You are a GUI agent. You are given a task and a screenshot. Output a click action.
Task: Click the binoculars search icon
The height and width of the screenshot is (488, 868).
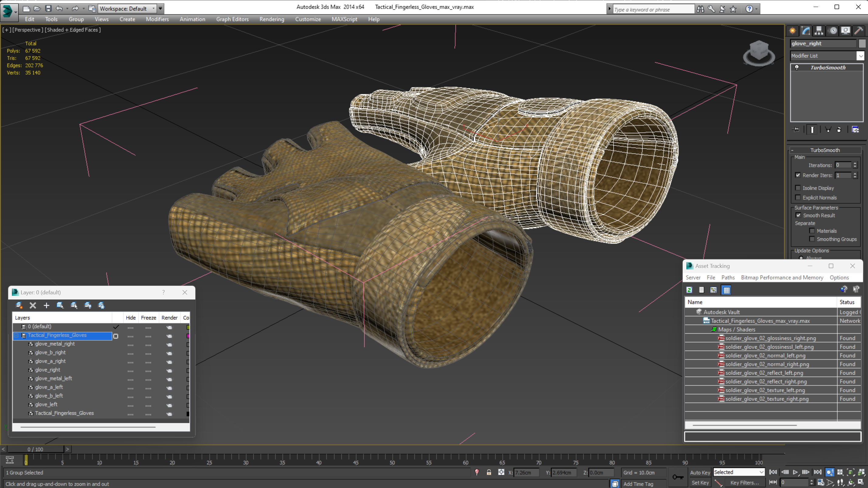(700, 9)
